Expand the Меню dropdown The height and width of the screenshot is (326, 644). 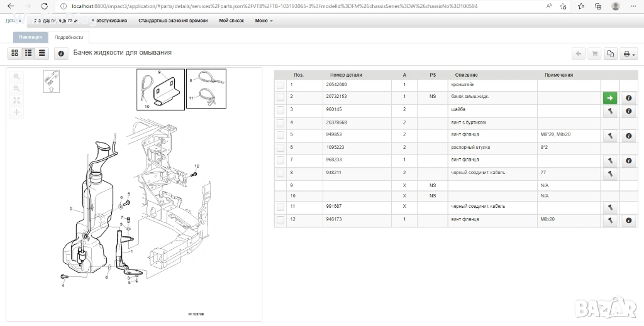point(264,21)
